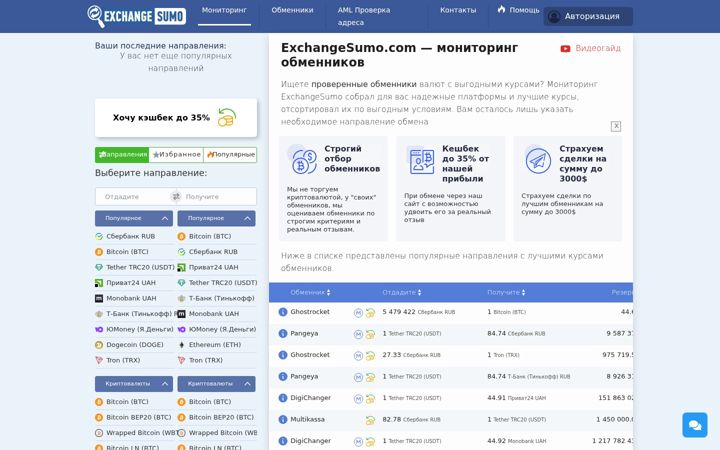Viewport: 720px width, 450px height.
Task: Select ЮMoney (Я.Деньги) in receive column
Action: pos(222,329)
